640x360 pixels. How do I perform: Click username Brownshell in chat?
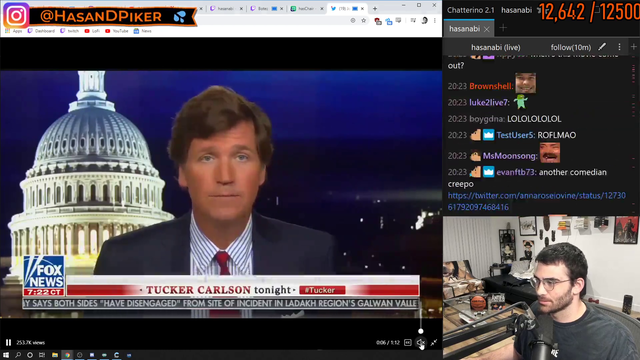(x=491, y=86)
